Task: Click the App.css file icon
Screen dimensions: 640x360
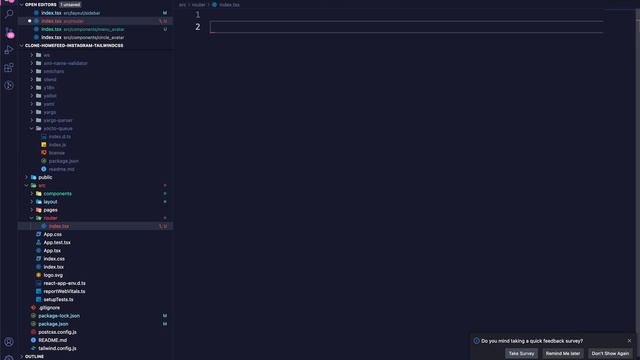Action: tap(38, 234)
